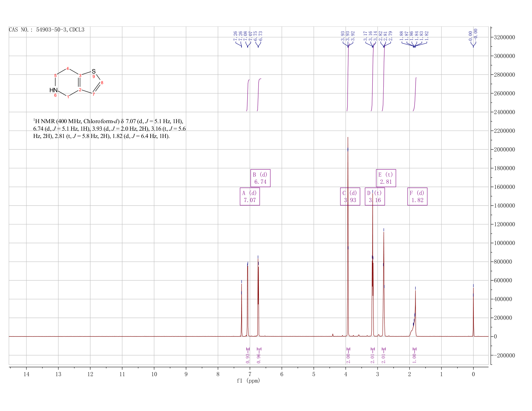Select multiplet box C (d) 3.93
Screen dimensions: 532x411
click(x=350, y=196)
